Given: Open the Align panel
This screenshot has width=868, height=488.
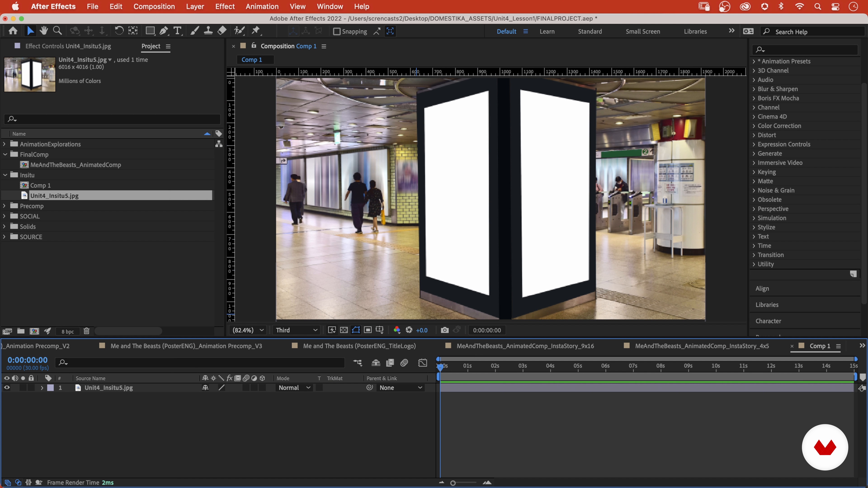Looking at the screenshot, I should tap(762, 289).
